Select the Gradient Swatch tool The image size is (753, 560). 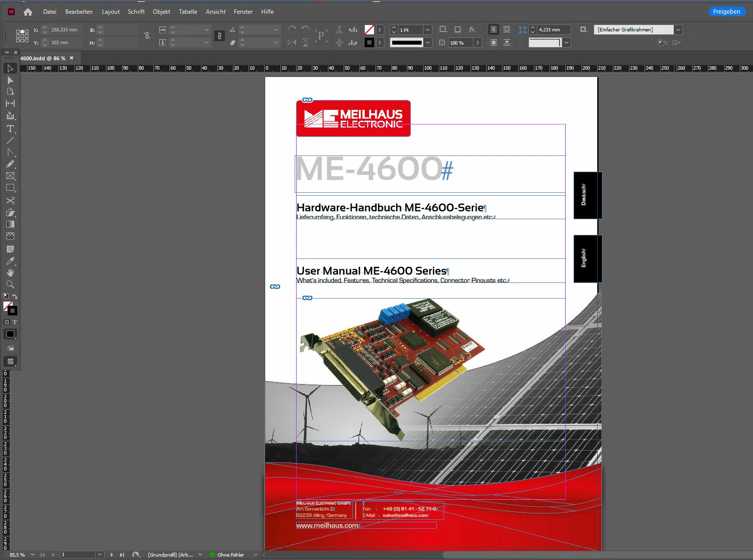(x=10, y=224)
